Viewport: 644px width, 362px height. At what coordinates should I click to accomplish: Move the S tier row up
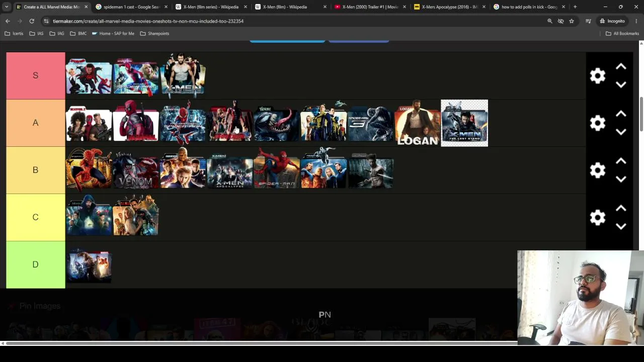click(621, 67)
